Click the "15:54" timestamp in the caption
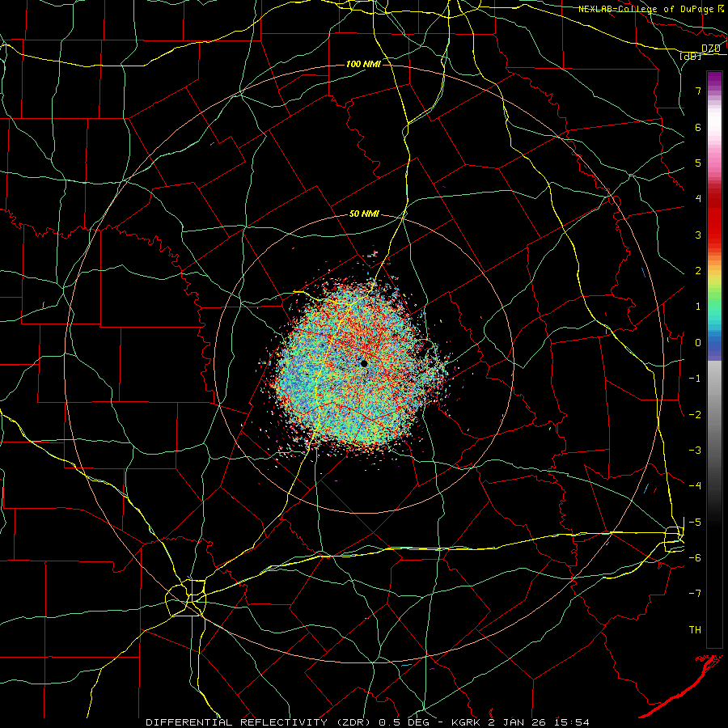The width and height of the screenshot is (728, 728). pos(572,722)
